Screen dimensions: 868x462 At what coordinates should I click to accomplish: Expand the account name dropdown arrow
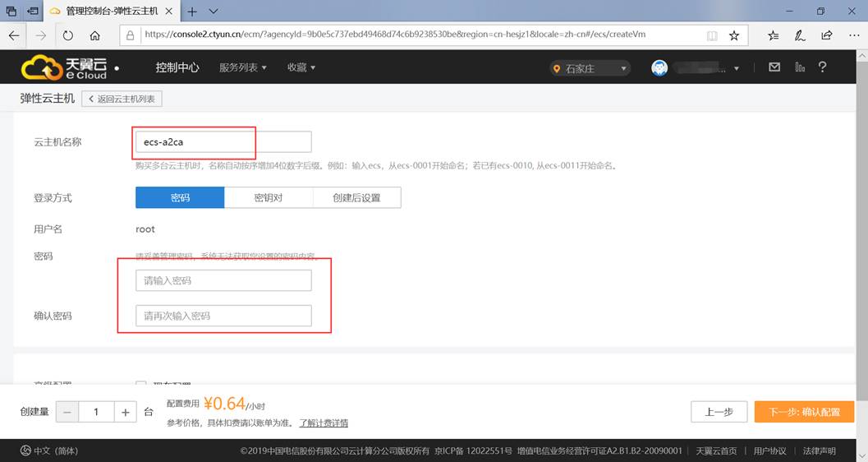pyautogui.click(x=737, y=69)
